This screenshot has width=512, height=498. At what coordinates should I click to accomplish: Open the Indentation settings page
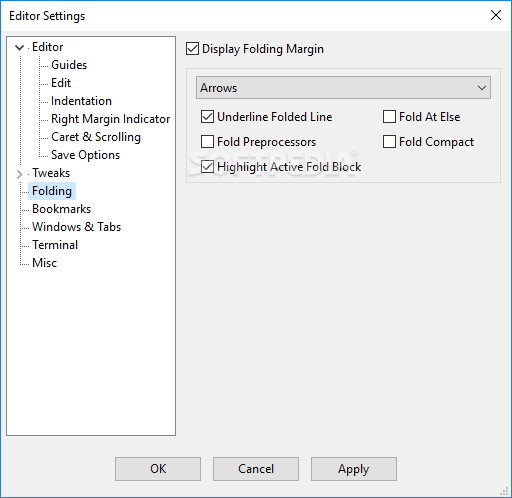(81, 101)
